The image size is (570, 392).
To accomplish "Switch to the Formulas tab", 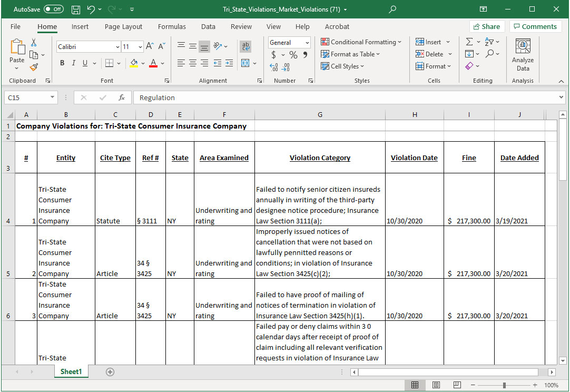I will click(172, 26).
